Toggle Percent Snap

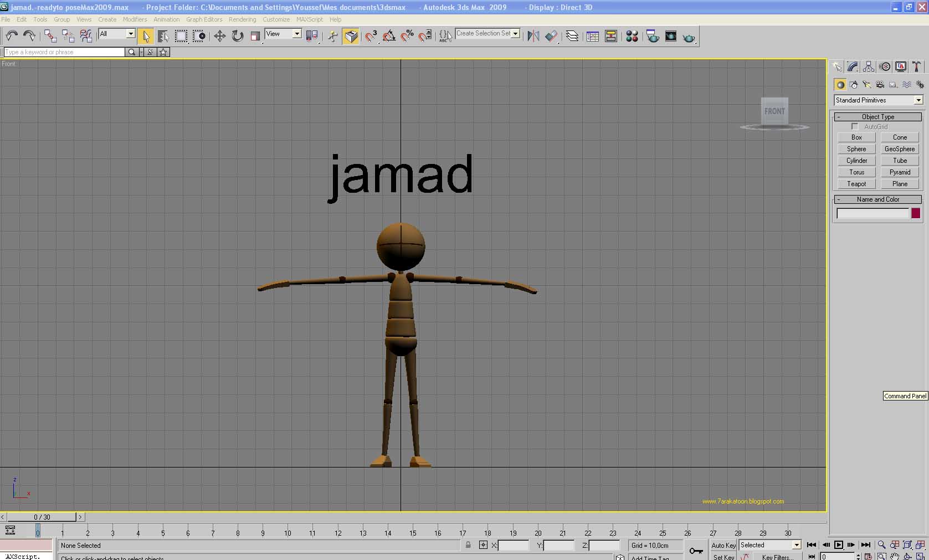pos(407,36)
